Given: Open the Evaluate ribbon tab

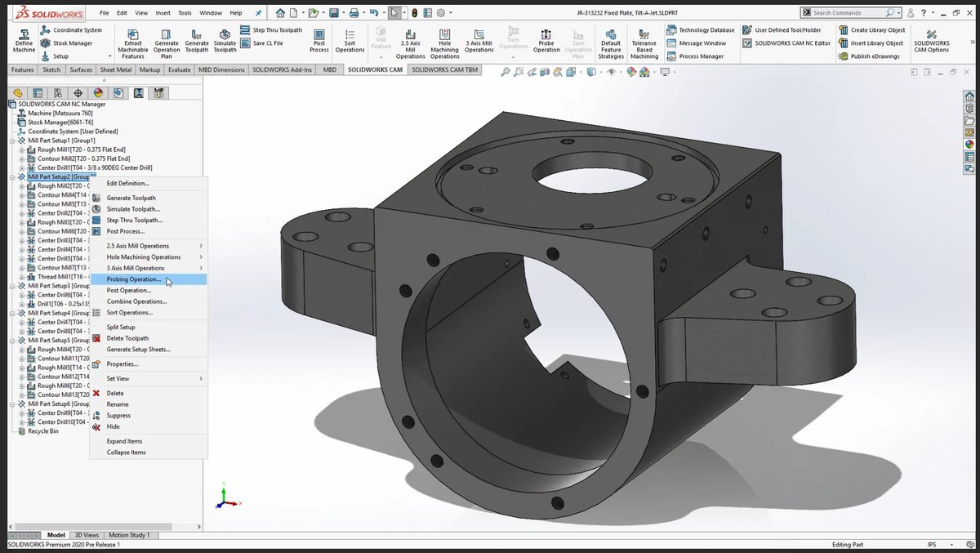Looking at the screenshot, I should click(x=180, y=70).
